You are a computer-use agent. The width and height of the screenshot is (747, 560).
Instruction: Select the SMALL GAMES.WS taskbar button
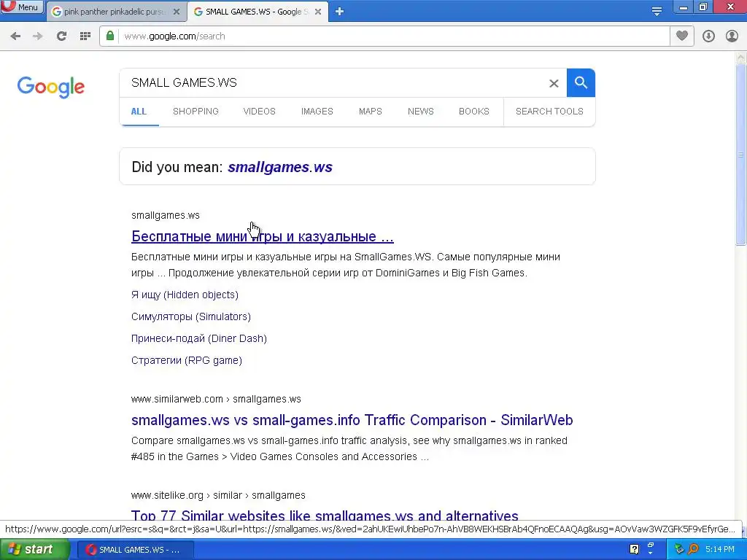[x=136, y=550]
